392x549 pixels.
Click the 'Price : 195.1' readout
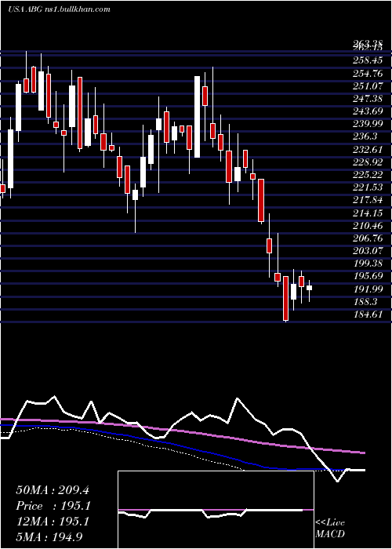(x=53, y=506)
